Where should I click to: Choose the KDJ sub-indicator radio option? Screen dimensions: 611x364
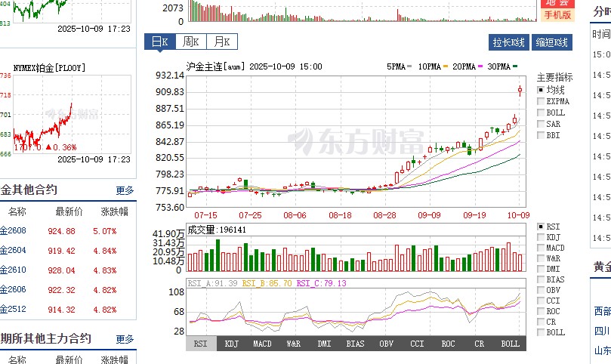(x=540, y=237)
